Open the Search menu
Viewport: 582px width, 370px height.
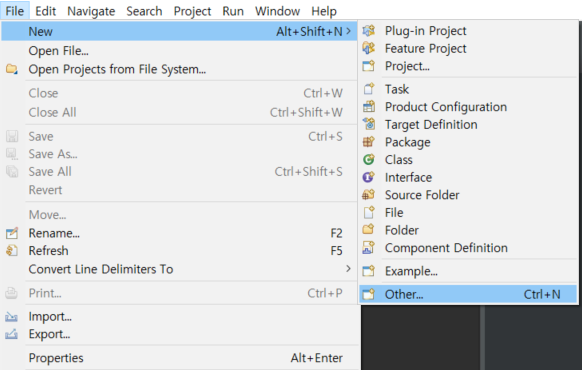144,11
